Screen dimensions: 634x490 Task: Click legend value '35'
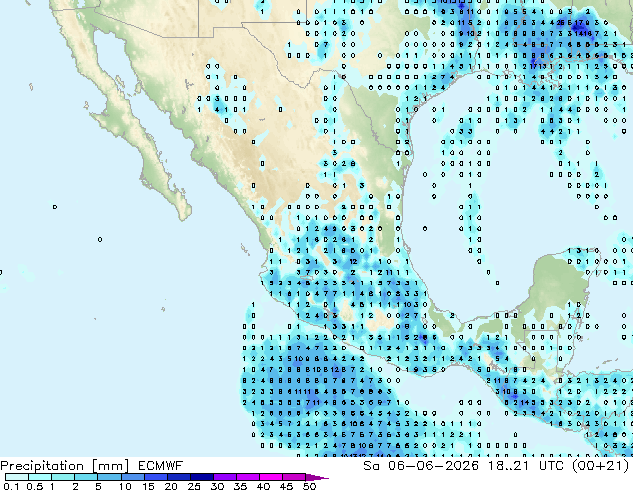[x=240, y=486]
